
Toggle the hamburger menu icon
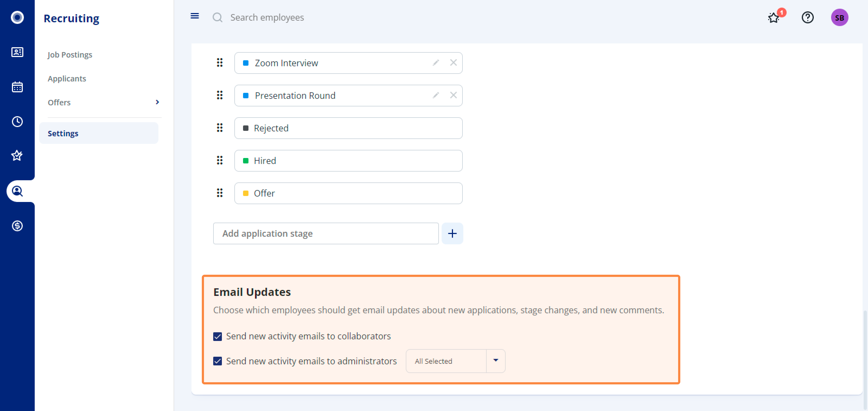pos(195,16)
